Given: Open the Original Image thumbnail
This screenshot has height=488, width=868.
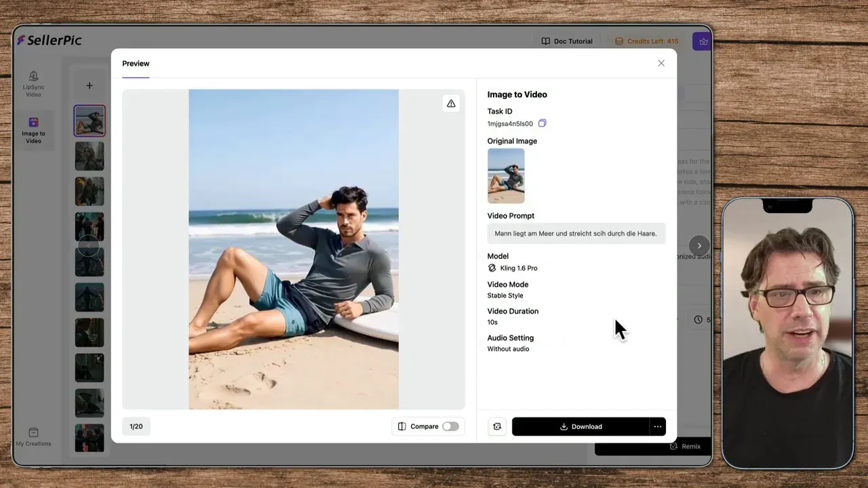Looking at the screenshot, I should [506, 176].
